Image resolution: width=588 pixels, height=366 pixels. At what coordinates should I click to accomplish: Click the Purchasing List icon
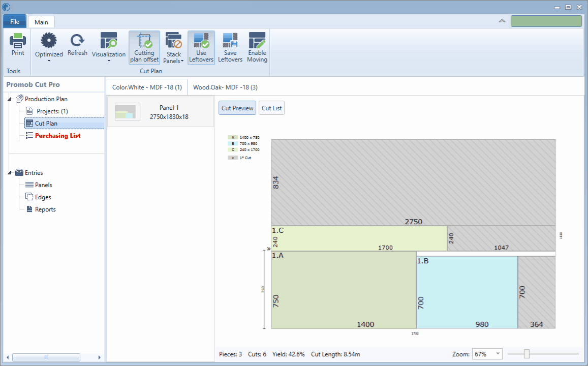(x=29, y=135)
